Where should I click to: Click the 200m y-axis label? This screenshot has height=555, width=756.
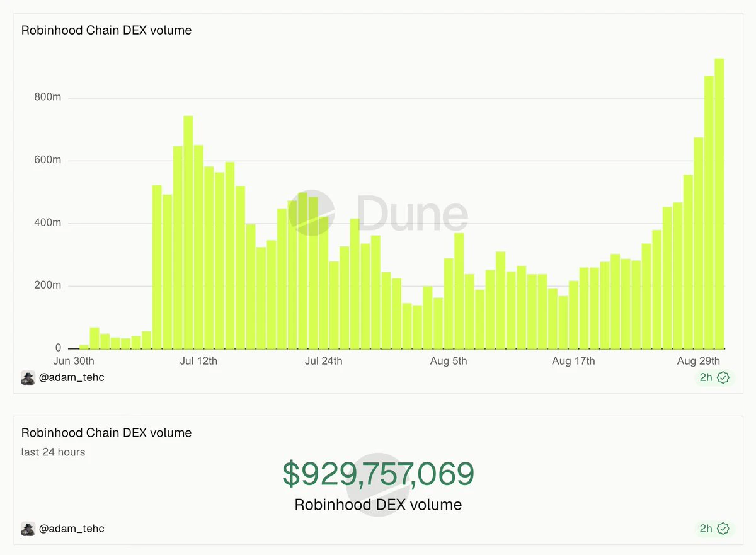coord(47,285)
